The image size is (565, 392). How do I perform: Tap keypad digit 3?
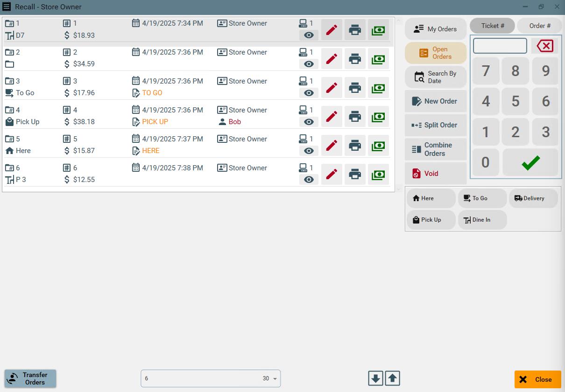[545, 132]
